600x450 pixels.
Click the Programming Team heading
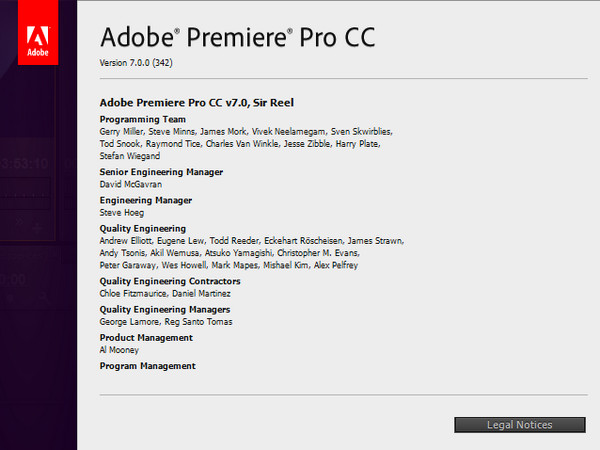click(143, 119)
